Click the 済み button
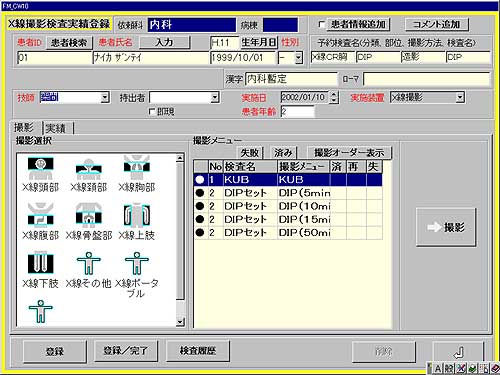This screenshot has height=375, width=500. coord(283,153)
